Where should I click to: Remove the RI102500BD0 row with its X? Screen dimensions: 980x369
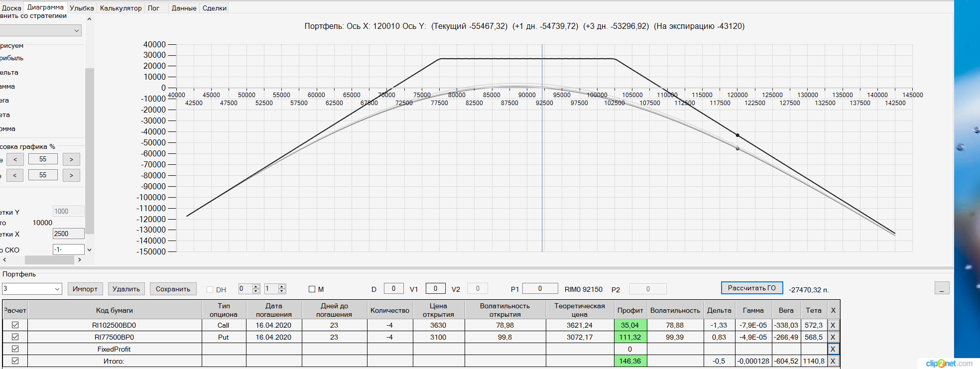[833, 325]
